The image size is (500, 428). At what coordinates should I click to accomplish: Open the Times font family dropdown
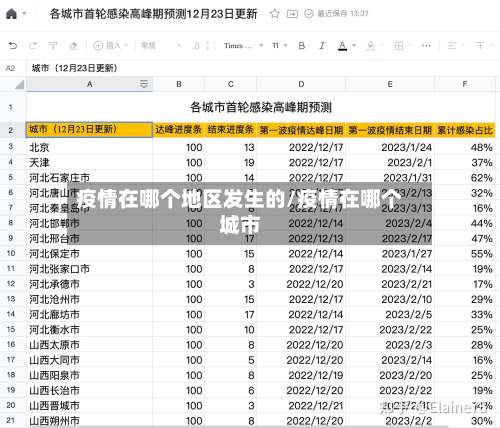point(243,45)
